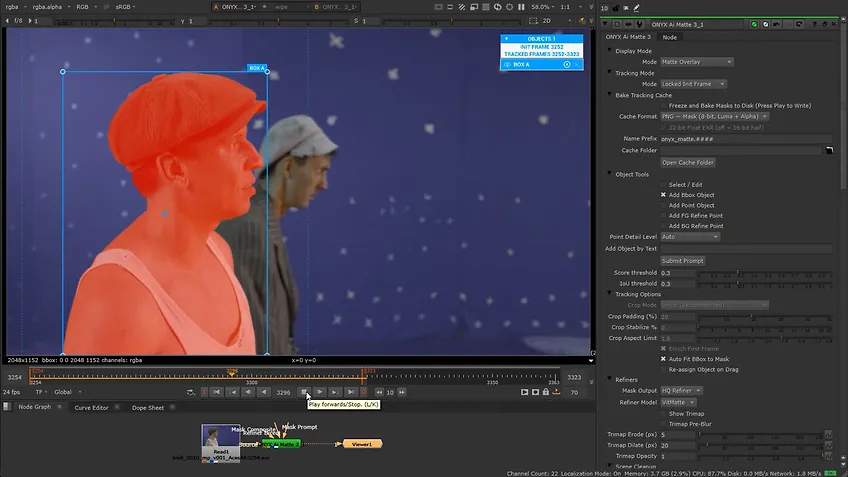Toggle Auto Fit BBox to Mask

(664, 359)
